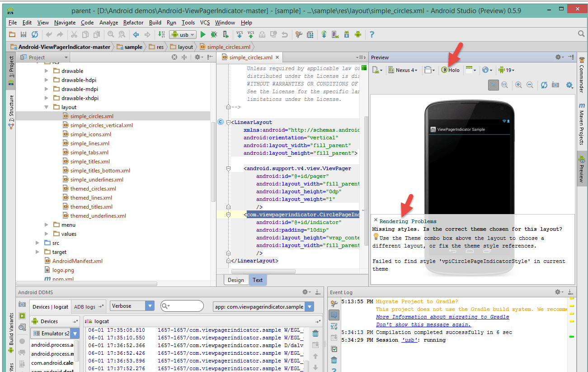Switch to the ADB logs tab
Image resolution: width=588 pixels, height=372 pixels.
pyautogui.click(x=88, y=307)
